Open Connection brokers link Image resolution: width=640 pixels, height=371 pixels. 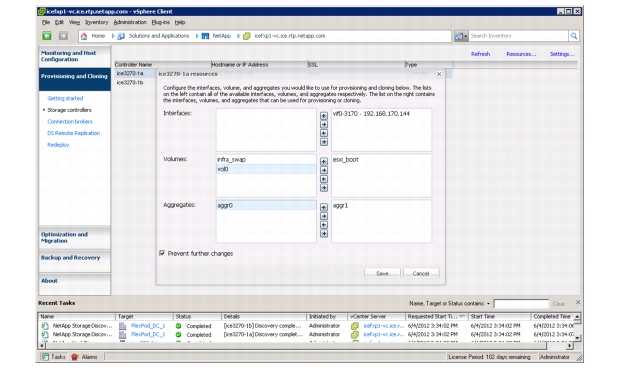(x=70, y=122)
